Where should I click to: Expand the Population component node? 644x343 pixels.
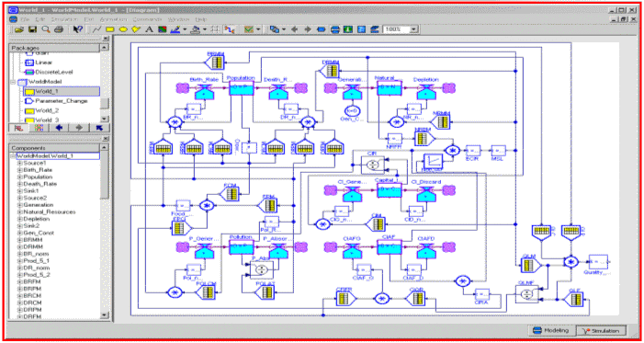(x=19, y=177)
